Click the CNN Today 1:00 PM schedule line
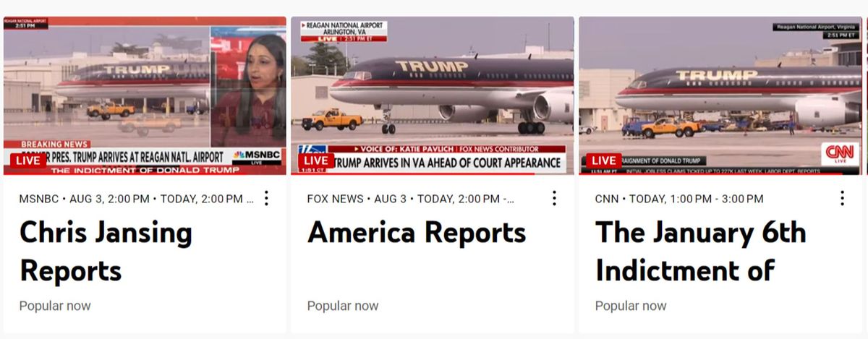This screenshot has width=868, height=339. click(679, 199)
